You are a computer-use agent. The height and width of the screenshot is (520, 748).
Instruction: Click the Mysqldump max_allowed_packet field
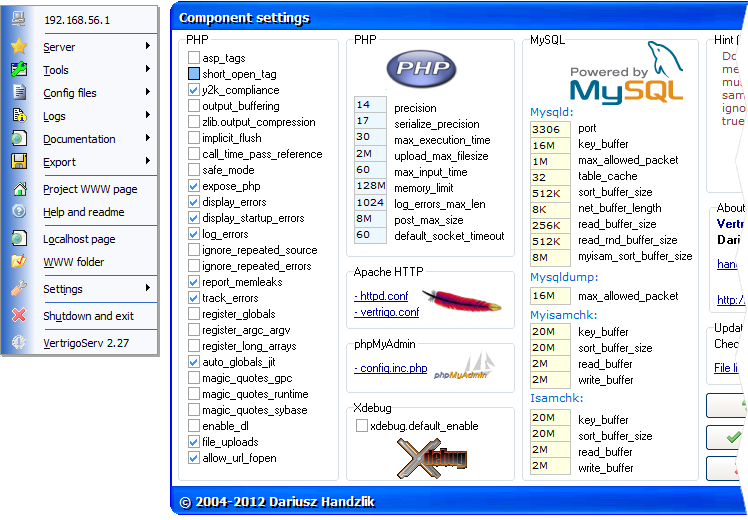pyautogui.click(x=550, y=296)
